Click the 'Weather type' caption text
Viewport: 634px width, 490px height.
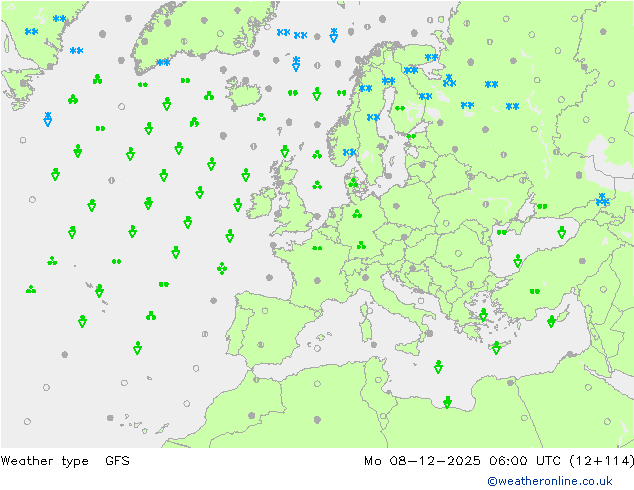(x=44, y=461)
